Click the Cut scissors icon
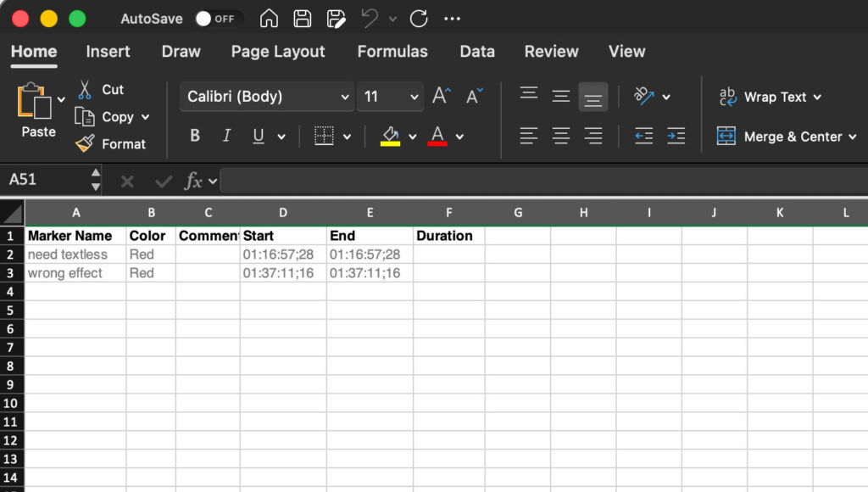Screen dimensions: 868x492 pyautogui.click(x=85, y=89)
